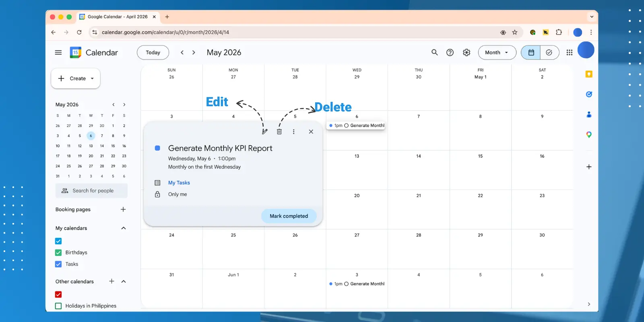Select the Google Calendar browser tab
The image size is (644, 322).
click(x=118, y=17)
